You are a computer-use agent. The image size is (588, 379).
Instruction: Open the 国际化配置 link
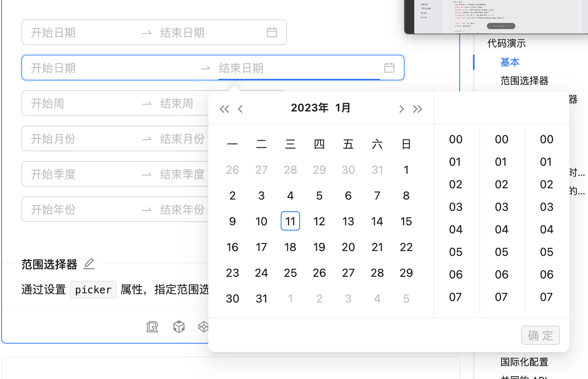tap(524, 362)
